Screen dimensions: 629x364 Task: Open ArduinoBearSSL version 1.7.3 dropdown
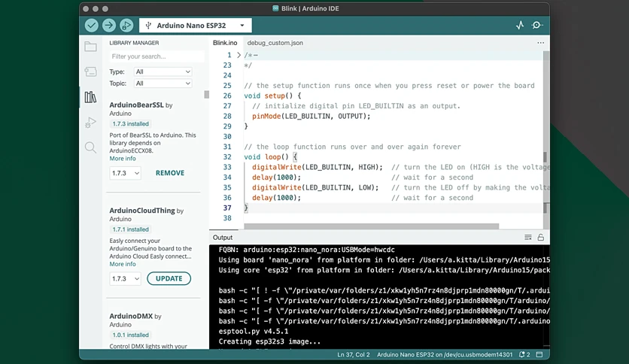[x=125, y=173]
